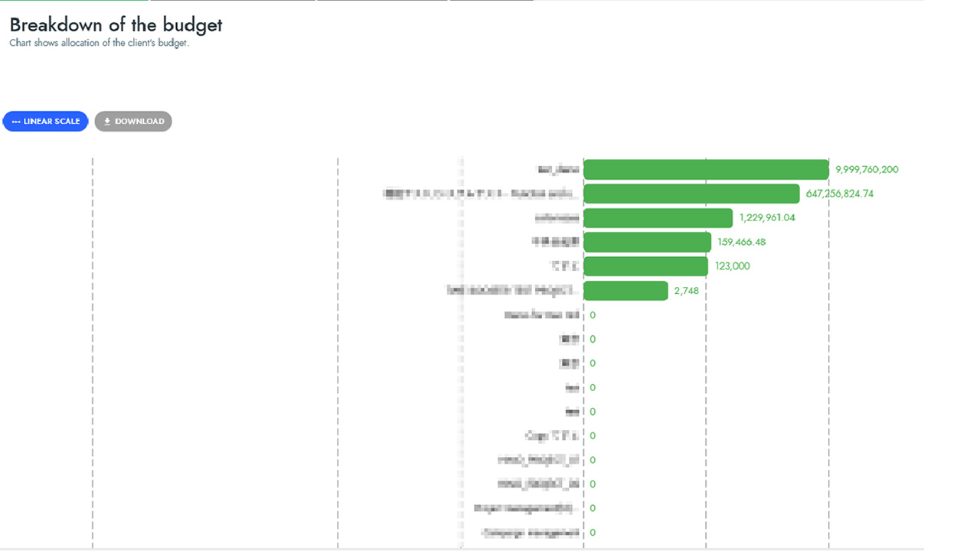Toggle the Linear Scale button
Viewport: 980px width, 551px height.
coord(46,121)
